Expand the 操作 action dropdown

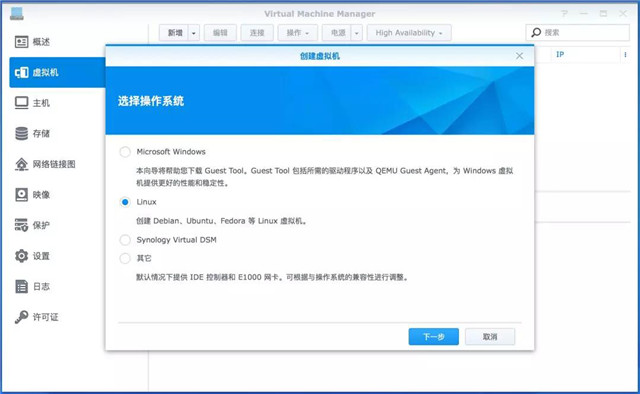tap(298, 33)
